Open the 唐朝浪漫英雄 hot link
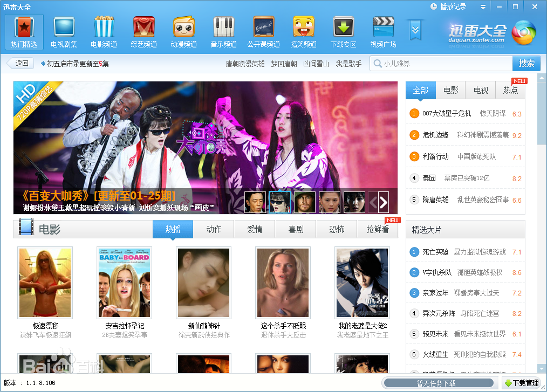Viewport: 547px width, 392px height. point(245,64)
